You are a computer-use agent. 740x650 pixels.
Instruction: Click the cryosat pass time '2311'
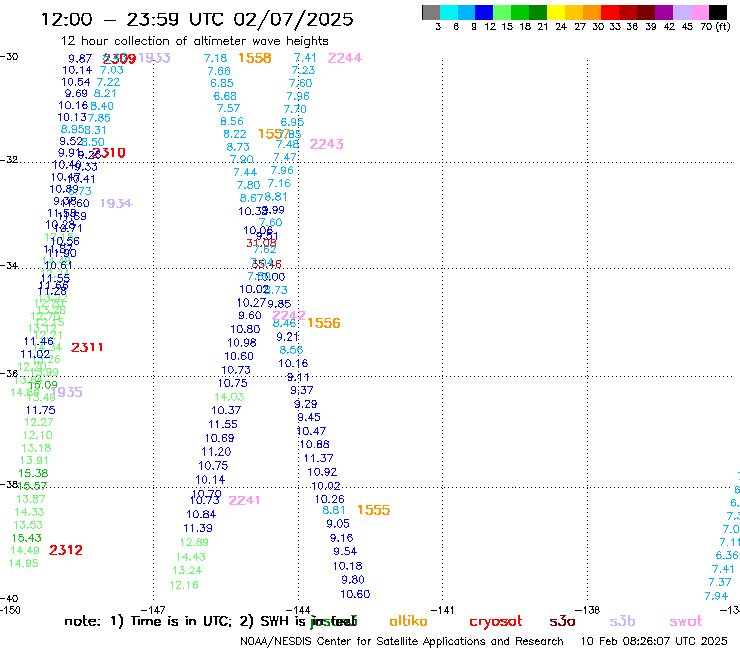point(87,347)
